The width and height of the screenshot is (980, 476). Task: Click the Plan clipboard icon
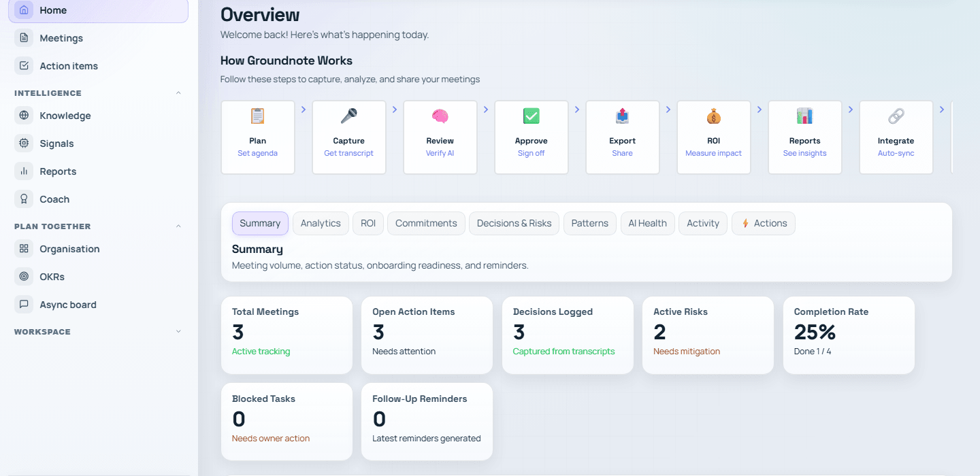tap(257, 116)
